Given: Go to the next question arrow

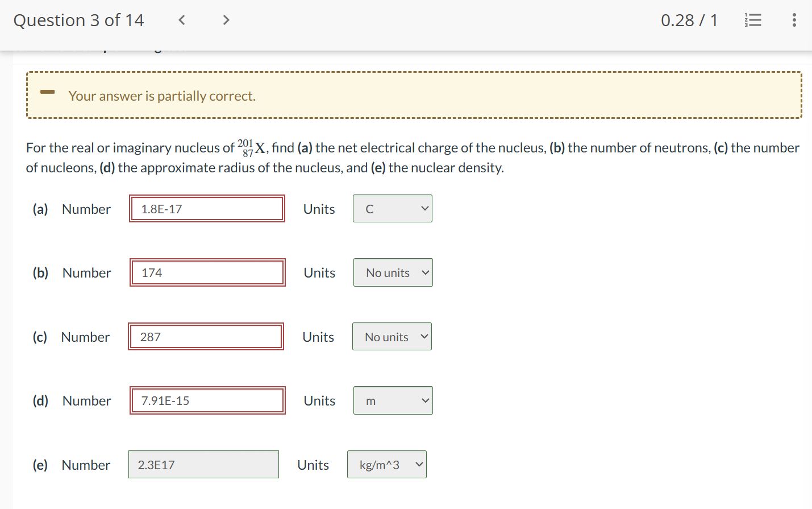Looking at the screenshot, I should tap(226, 19).
